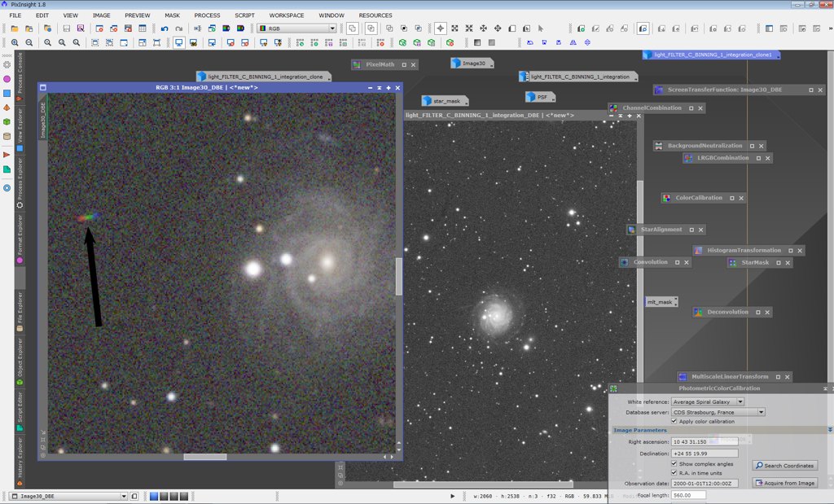Viewport: 834px width, 504px height.
Task: Collapse the Image Parameters section
Action: tap(830, 430)
